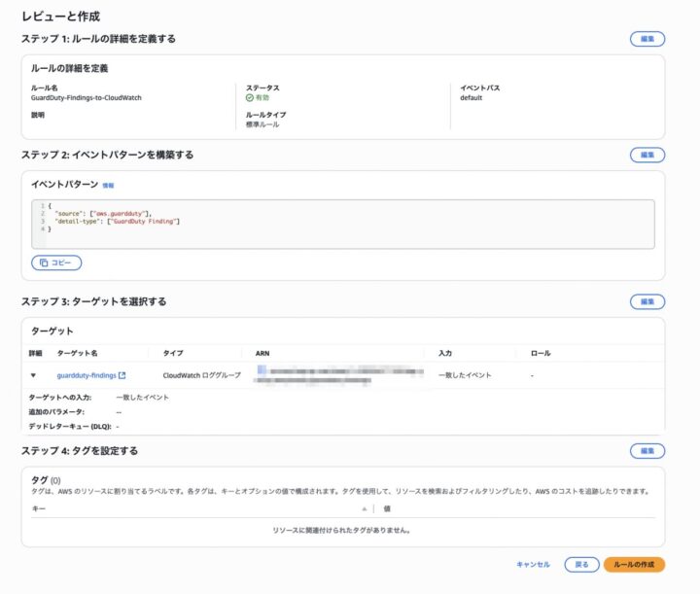
Task: Collapse the guardduty-findings target details row
Action: tap(34, 374)
